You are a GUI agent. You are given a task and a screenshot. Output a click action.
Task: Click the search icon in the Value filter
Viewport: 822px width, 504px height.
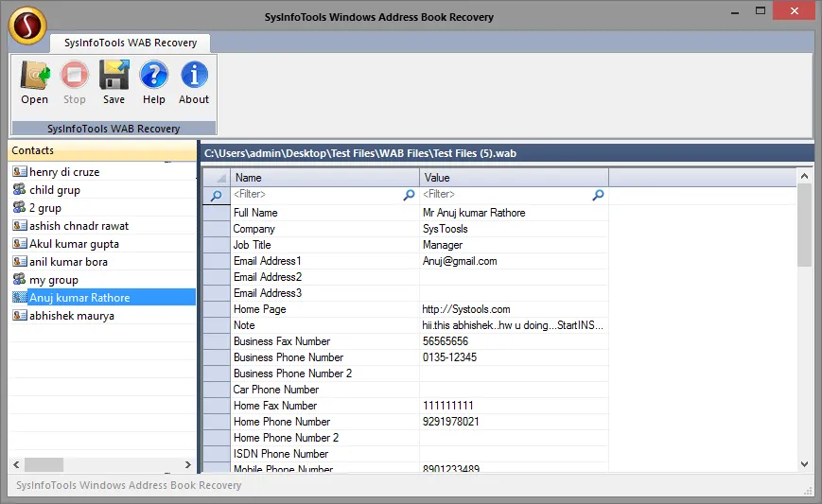pos(598,195)
